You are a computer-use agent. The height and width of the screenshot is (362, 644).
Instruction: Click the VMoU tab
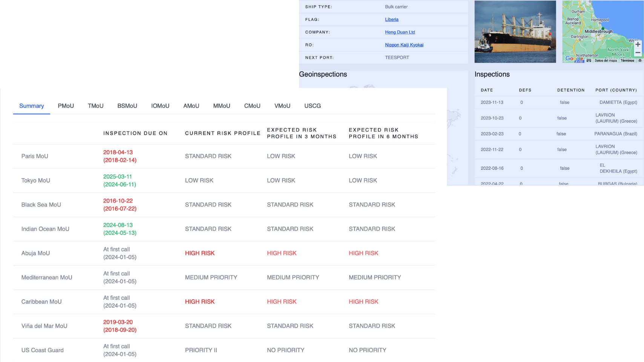(x=282, y=106)
